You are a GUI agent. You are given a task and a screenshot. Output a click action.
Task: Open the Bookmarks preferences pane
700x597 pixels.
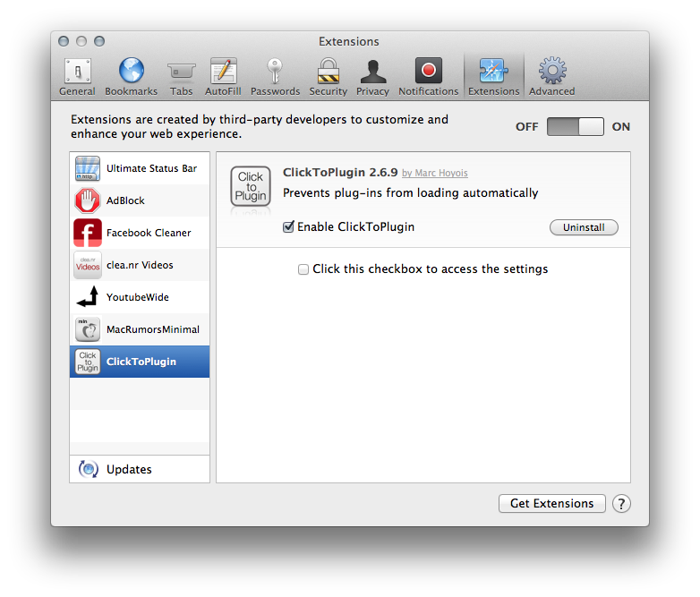tap(131, 77)
